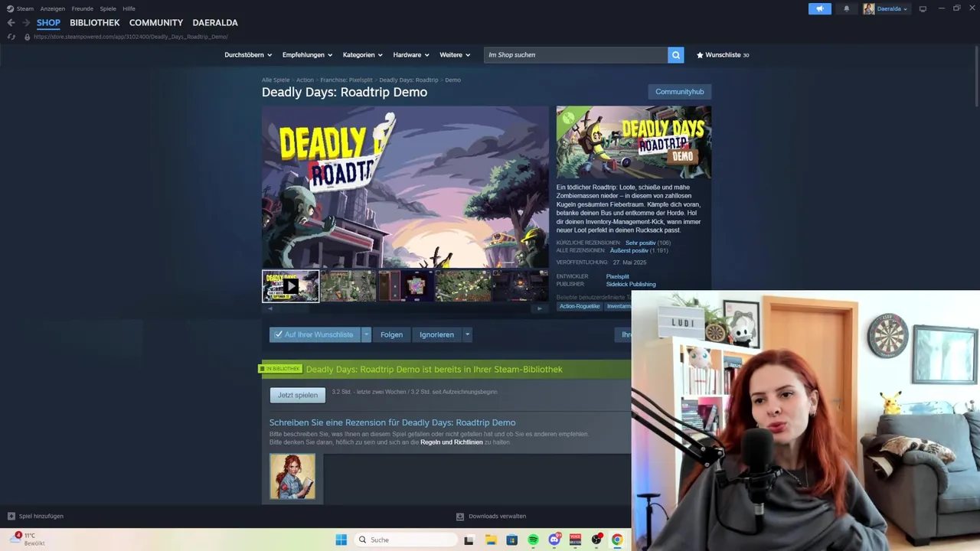Click the Communityhub button
The height and width of the screenshot is (551, 980).
pos(679,92)
